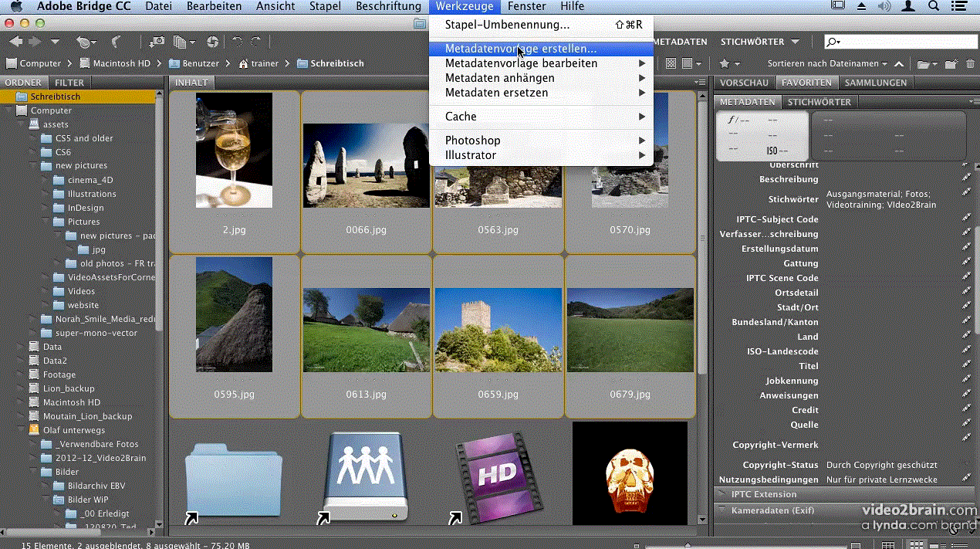Open the Photoshop submenu
Viewport: 980px width, 549px height.
point(541,141)
